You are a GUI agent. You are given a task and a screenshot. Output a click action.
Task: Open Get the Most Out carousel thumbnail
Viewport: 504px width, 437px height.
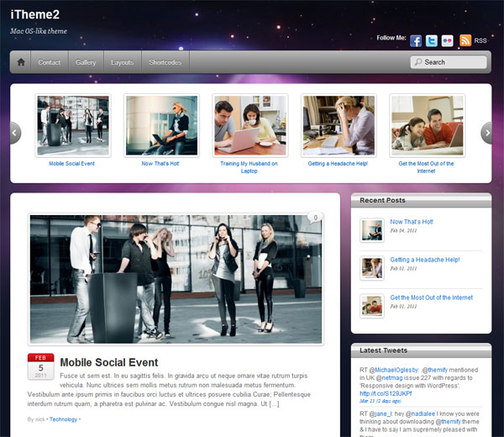(428, 125)
